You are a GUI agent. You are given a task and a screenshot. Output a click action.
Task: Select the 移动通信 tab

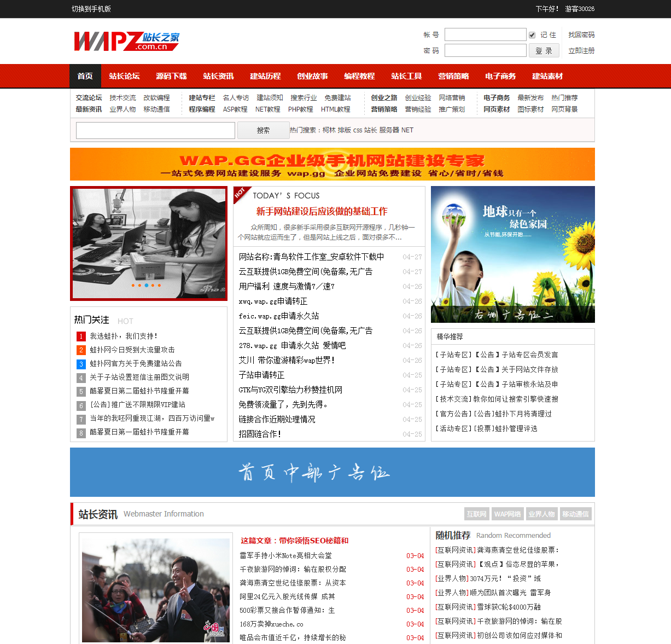point(575,514)
